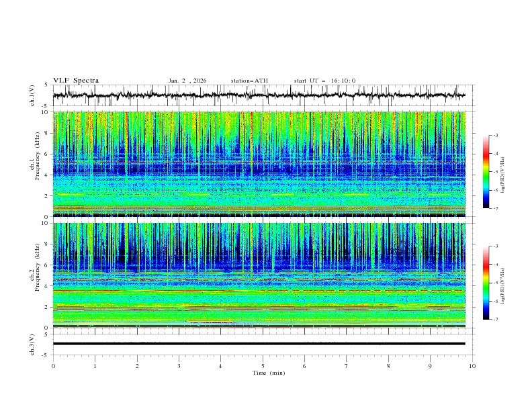Click the "station=ATH" label
Screen dimensions: 532x411
coord(249,81)
